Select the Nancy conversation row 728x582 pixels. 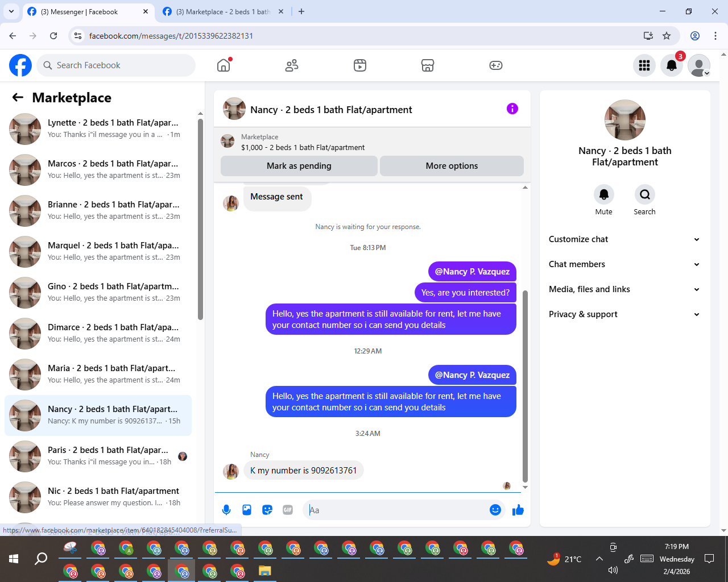[98, 415]
